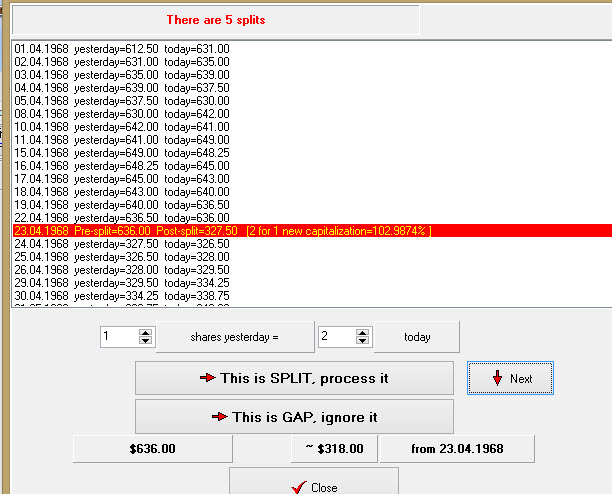Click the shares yesterday number input field
This screenshot has width=612, height=494.
[118, 337]
